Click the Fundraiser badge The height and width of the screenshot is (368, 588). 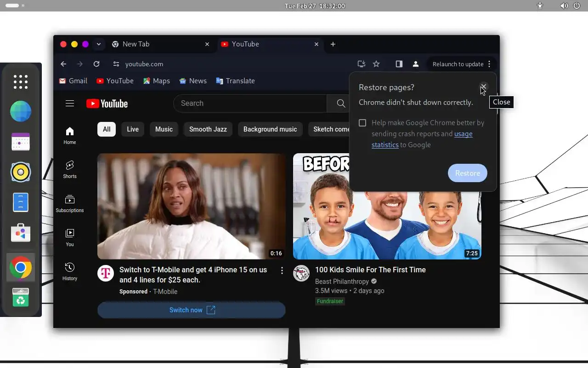330,301
